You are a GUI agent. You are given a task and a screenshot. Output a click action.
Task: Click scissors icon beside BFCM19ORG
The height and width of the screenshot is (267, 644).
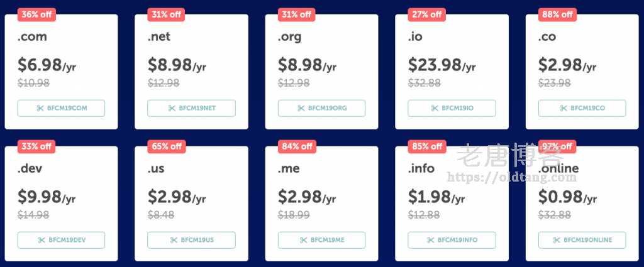click(303, 108)
